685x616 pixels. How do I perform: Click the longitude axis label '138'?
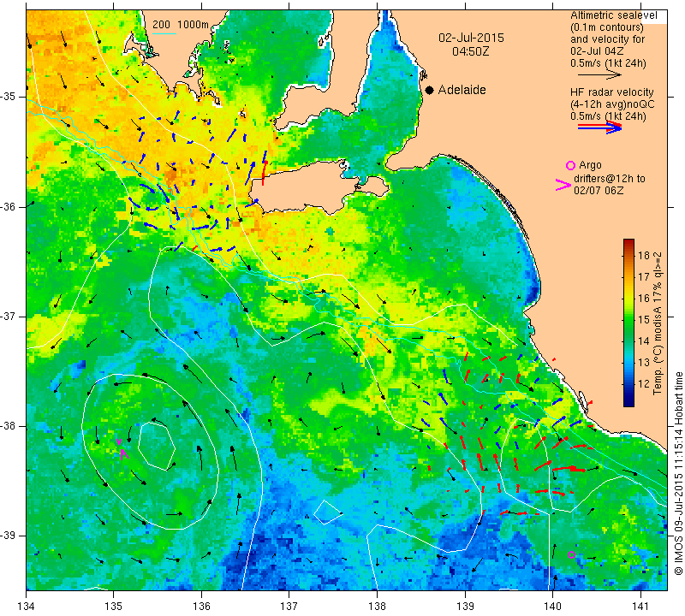(377, 607)
